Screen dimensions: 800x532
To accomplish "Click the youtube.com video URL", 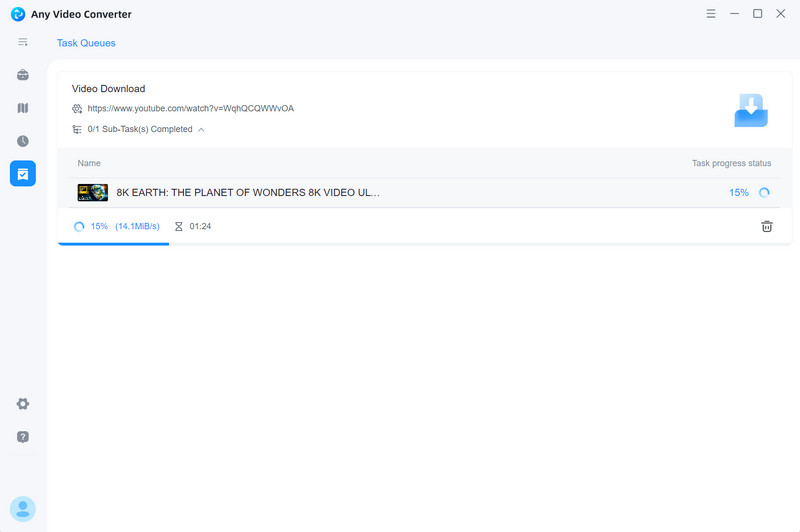I will coord(191,108).
